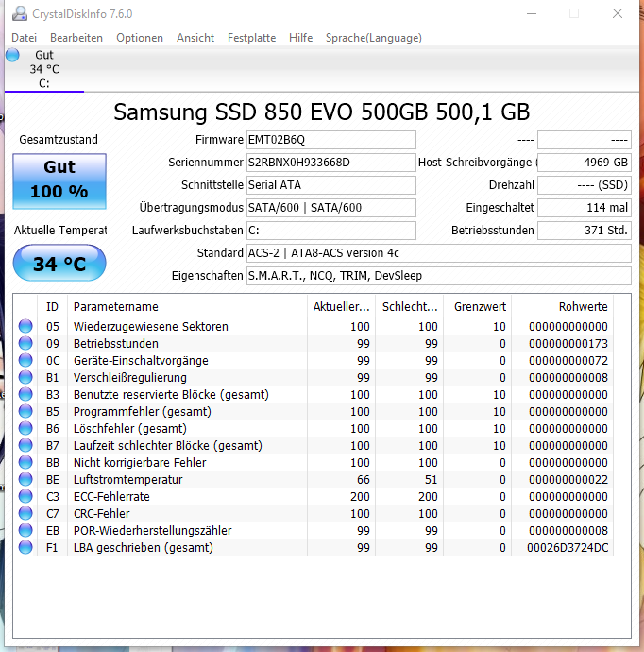
Task: Click the Gesamtzustand label
Action: 59,139
